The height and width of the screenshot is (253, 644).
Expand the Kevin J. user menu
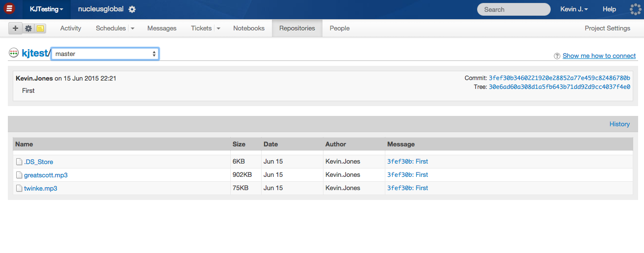click(x=574, y=9)
